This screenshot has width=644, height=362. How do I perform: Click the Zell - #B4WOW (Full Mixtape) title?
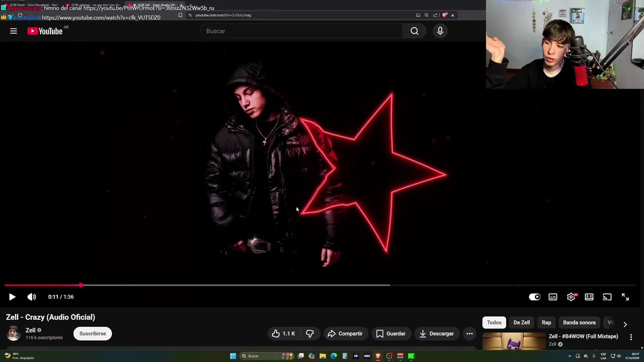[583, 336]
